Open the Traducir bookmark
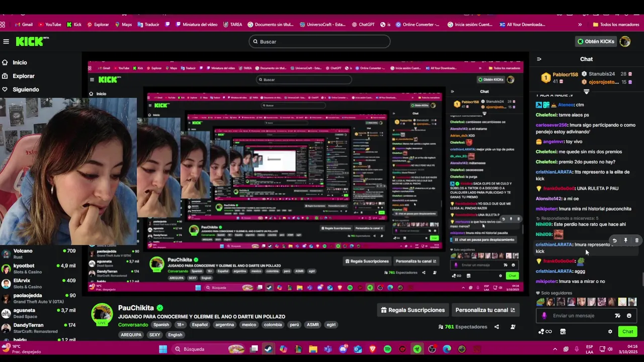This screenshot has height=362, width=644. click(148, 24)
